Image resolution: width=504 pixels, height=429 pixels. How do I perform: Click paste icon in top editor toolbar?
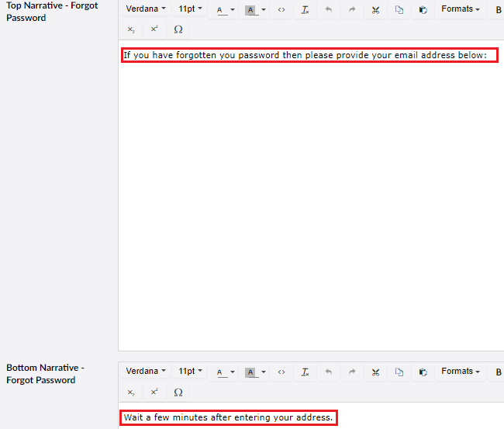(423, 10)
